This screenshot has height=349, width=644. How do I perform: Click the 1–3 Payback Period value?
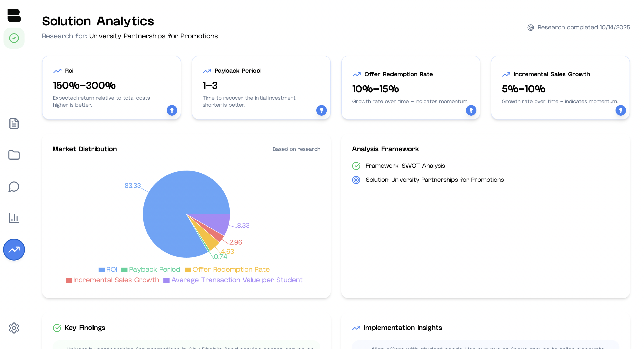point(210,86)
